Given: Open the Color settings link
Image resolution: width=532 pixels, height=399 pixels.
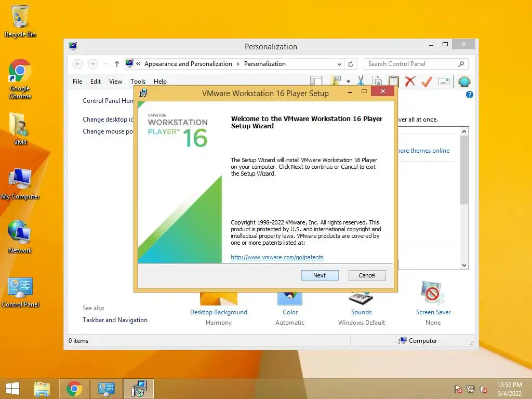Looking at the screenshot, I should click(290, 312).
